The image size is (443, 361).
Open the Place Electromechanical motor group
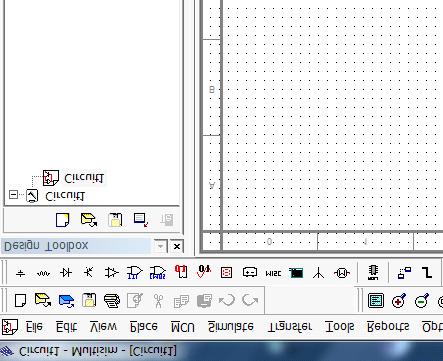(342, 273)
